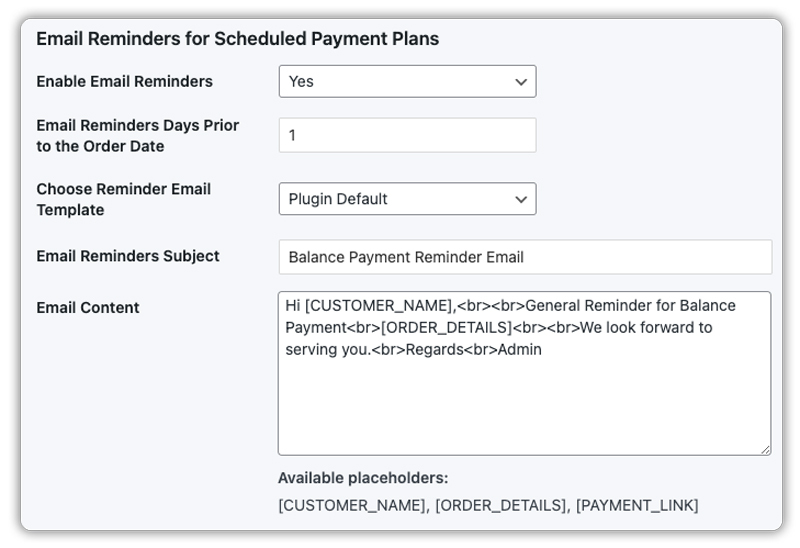The height and width of the screenshot is (548, 800).
Task: Click [PAYMENT_LINK] in the available placeholders list
Action: 637,505
